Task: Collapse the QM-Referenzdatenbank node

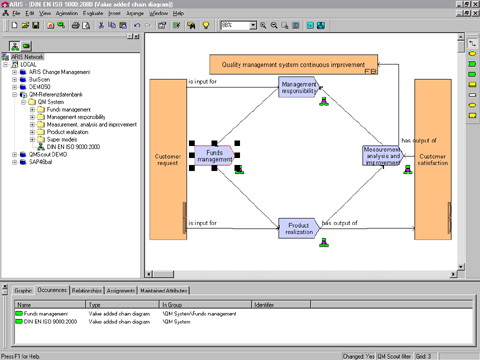Action: click(14, 94)
